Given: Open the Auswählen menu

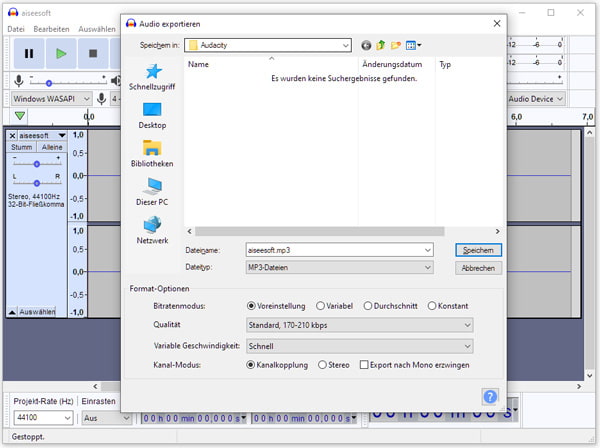Looking at the screenshot, I should 97,29.
